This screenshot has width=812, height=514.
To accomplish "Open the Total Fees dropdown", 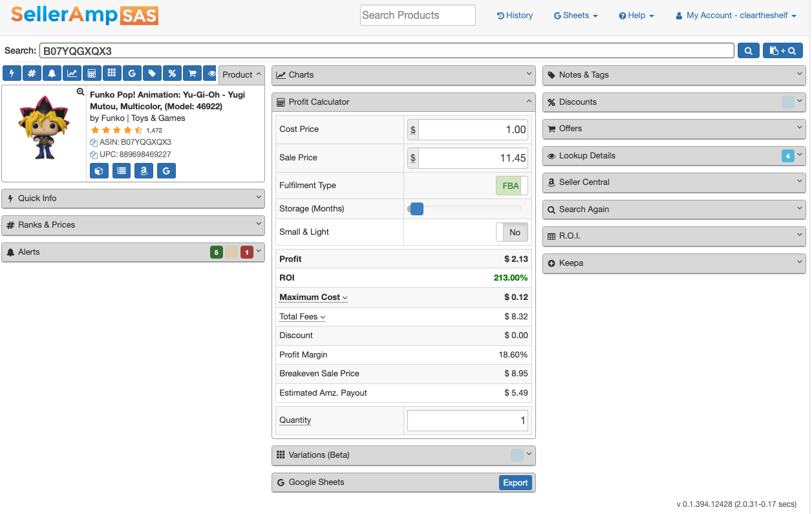I will (x=302, y=317).
